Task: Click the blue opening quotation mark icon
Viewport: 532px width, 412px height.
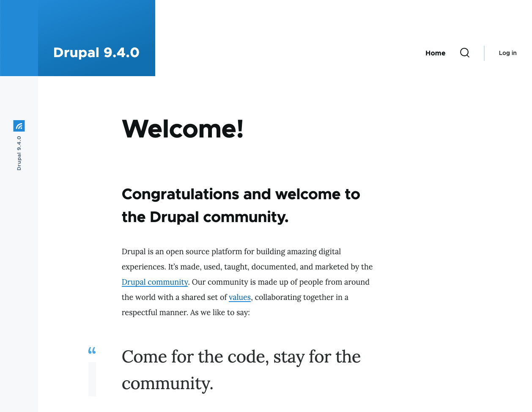Action: 92,351
